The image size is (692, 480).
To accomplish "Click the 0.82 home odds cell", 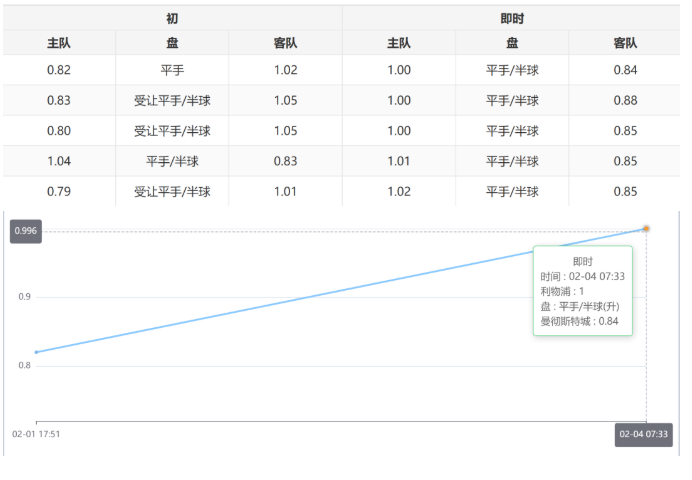I will click(x=59, y=70).
